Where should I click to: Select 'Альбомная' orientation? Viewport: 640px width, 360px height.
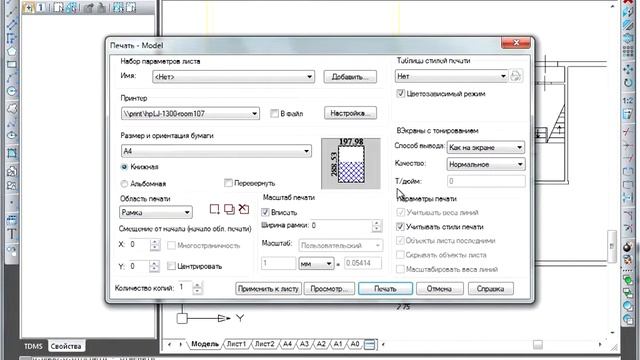(124, 184)
